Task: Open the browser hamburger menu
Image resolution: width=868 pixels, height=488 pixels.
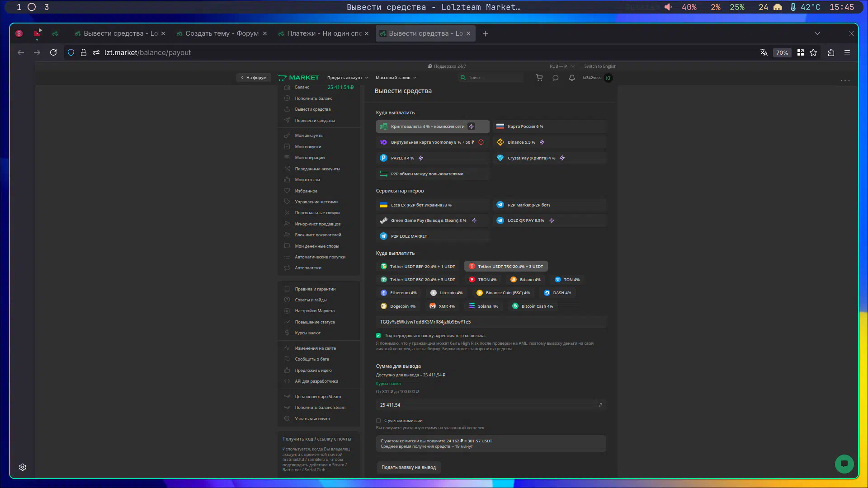Action: 847,52
